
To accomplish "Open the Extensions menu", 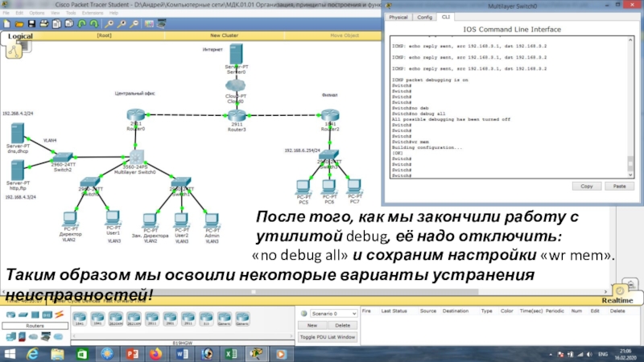I will [93, 13].
